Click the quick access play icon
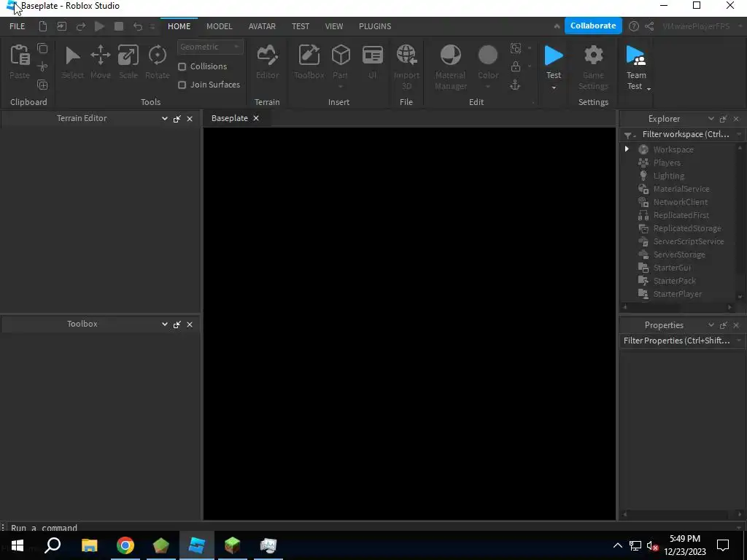 [99, 26]
